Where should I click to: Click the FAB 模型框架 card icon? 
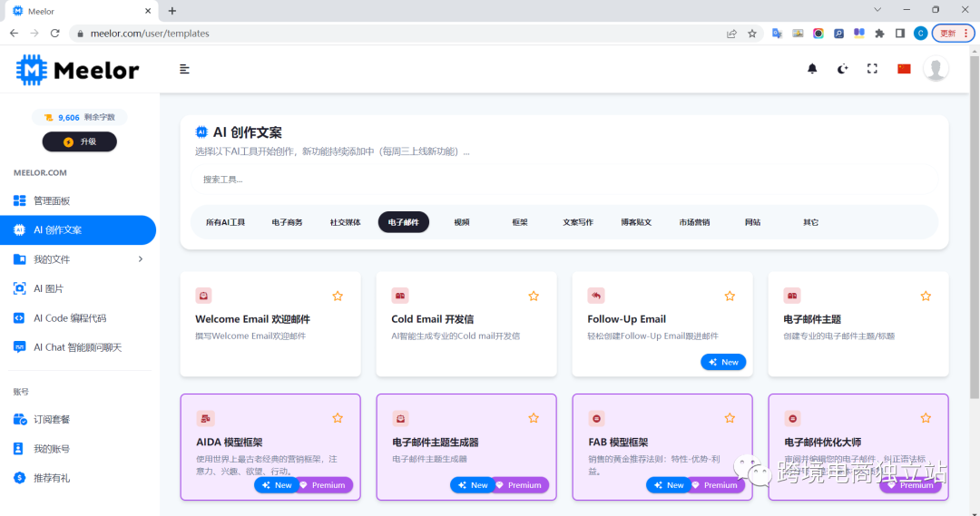[x=597, y=419]
